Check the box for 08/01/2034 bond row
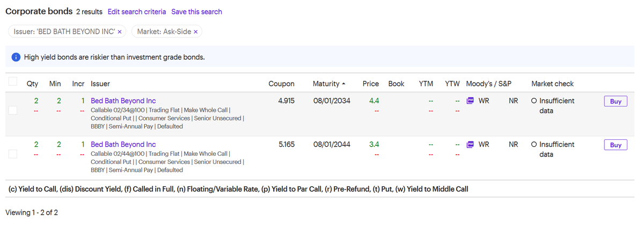The image size is (644, 226). (x=13, y=110)
